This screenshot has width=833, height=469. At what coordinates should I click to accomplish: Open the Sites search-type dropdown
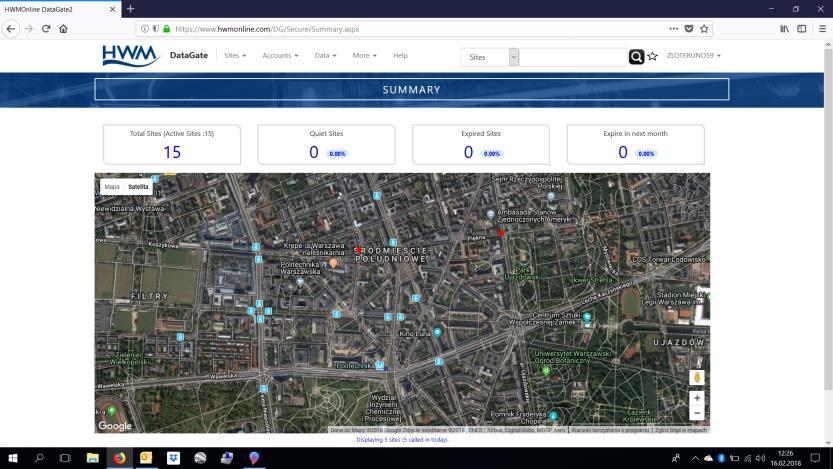pyautogui.click(x=489, y=57)
